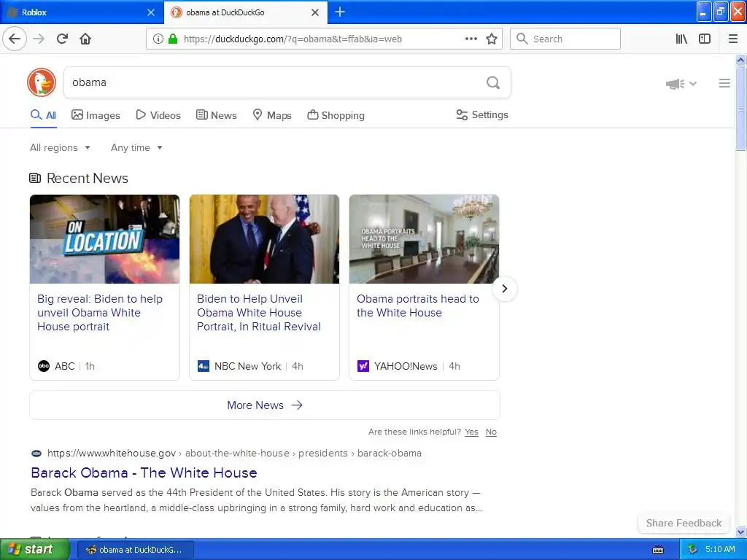Expand the dropdown arrow beside megaphone
The image size is (747, 560).
693,84
